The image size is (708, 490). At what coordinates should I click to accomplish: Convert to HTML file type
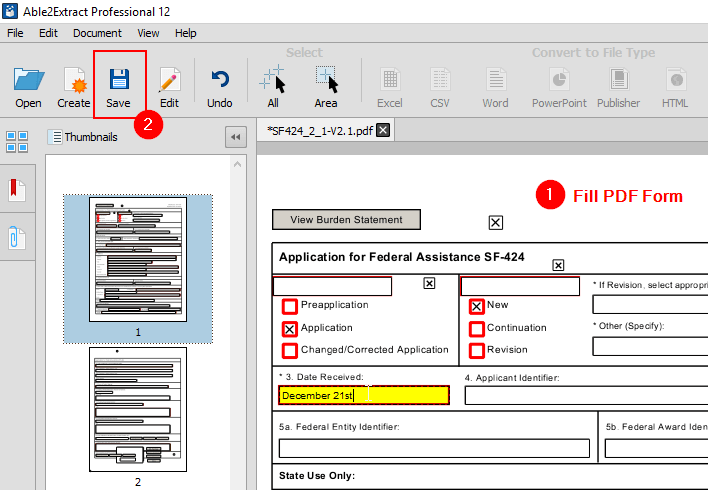675,88
